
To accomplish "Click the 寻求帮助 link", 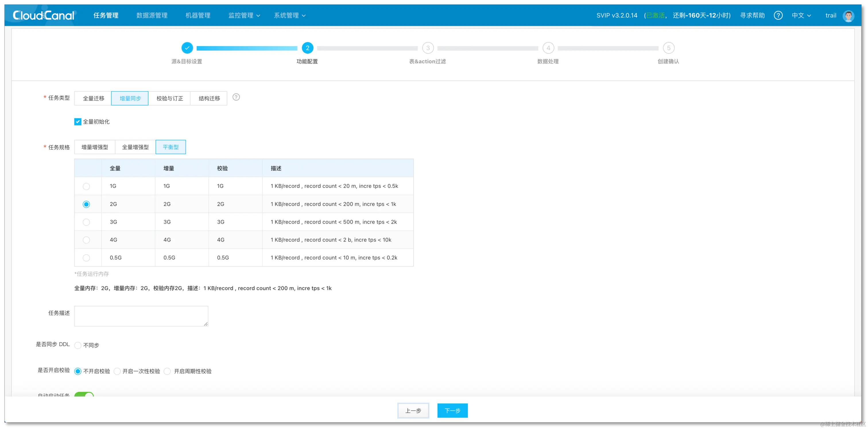I will 752,15.
